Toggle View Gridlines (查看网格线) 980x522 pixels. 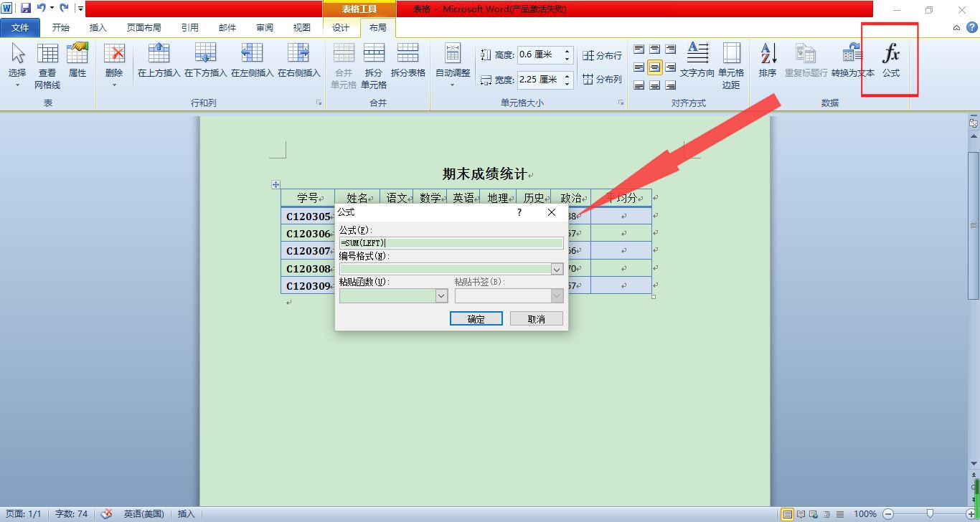(47, 66)
